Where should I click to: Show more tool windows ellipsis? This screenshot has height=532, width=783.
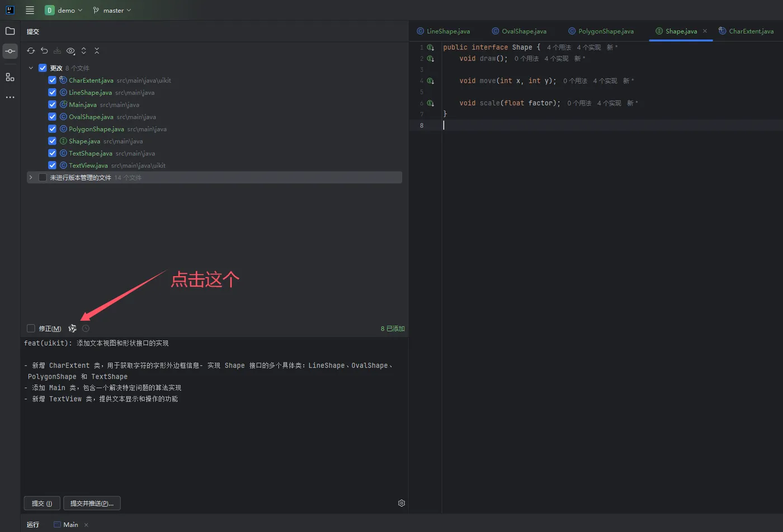click(x=10, y=97)
